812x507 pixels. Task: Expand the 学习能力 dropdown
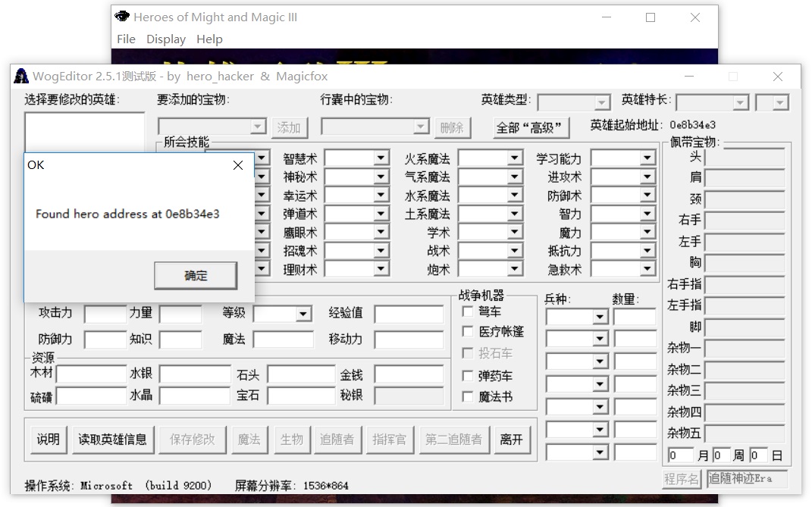tap(647, 158)
